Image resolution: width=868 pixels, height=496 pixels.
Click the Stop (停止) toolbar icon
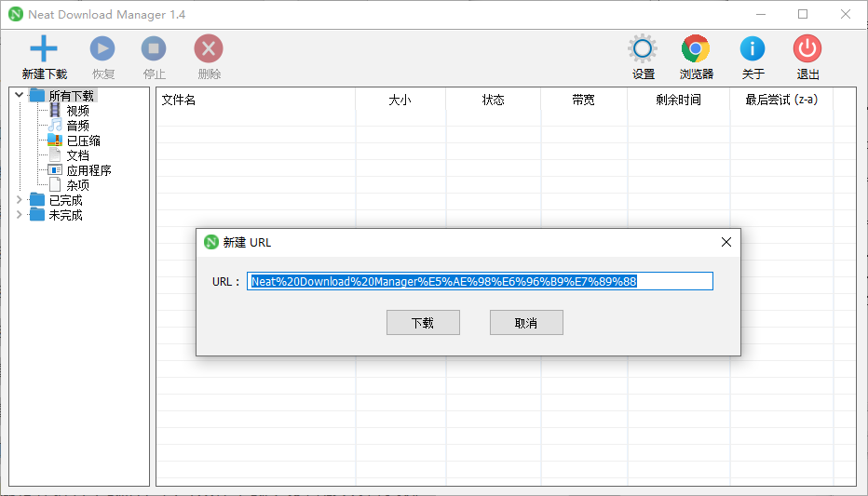click(154, 49)
